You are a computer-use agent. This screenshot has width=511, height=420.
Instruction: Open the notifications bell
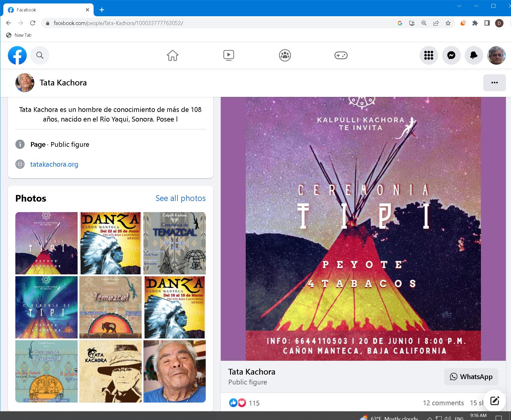point(474,55)
